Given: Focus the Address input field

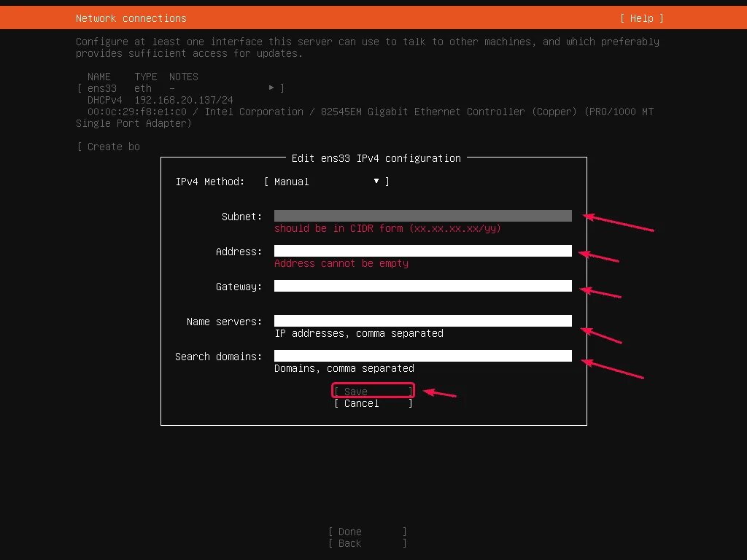Looking at the screenshot, I should pyautogui.click(x=422, y=251).
